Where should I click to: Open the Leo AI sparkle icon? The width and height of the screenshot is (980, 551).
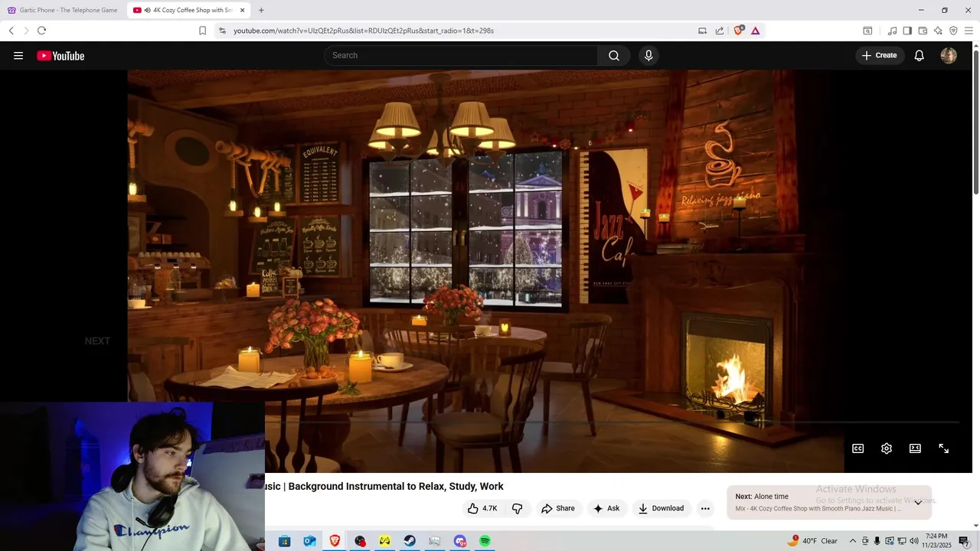coord(938,31)
